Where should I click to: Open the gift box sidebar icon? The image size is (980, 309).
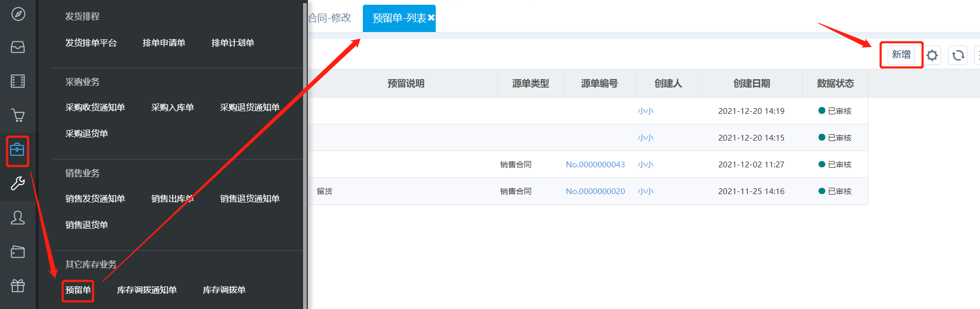point(18,286)
